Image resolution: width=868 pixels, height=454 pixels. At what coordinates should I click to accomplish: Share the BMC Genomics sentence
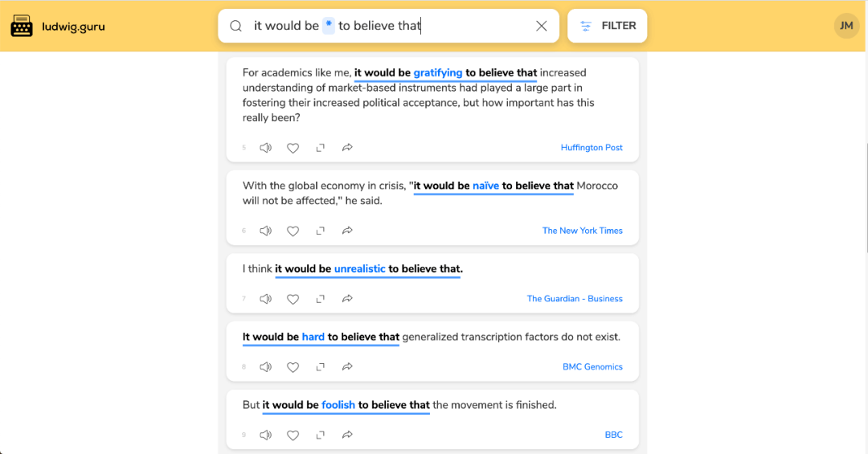point(347,367)
